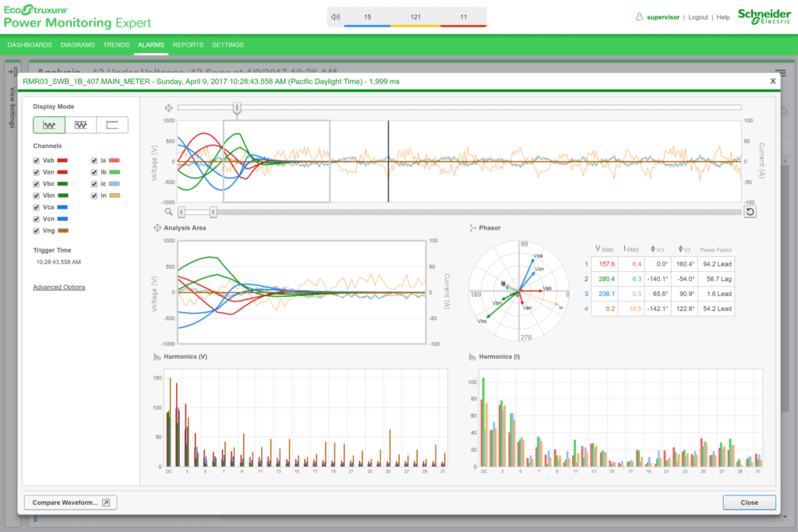Select the sampled waveform display mode
Image resolution: width=798 pixels, height=532 pixels.
coord(82,125)
